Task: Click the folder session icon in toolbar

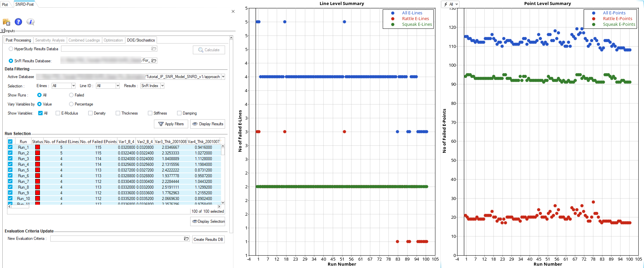Action: pyautogui.click(x=6, y=22)
